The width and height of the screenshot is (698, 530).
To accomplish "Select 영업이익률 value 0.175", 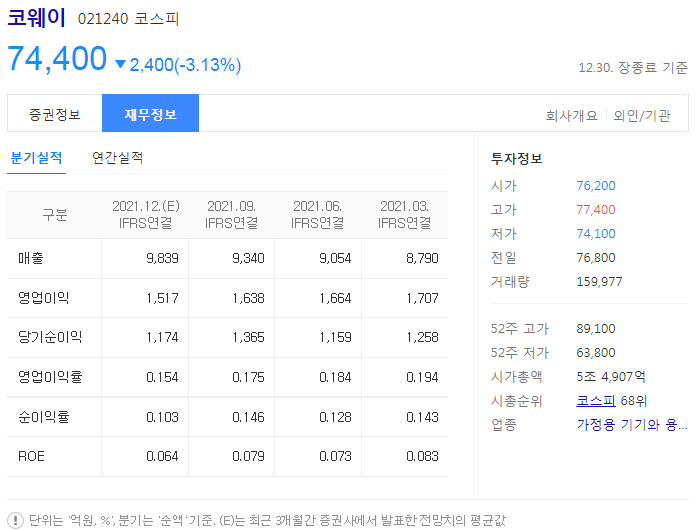I will pos(248,377).
